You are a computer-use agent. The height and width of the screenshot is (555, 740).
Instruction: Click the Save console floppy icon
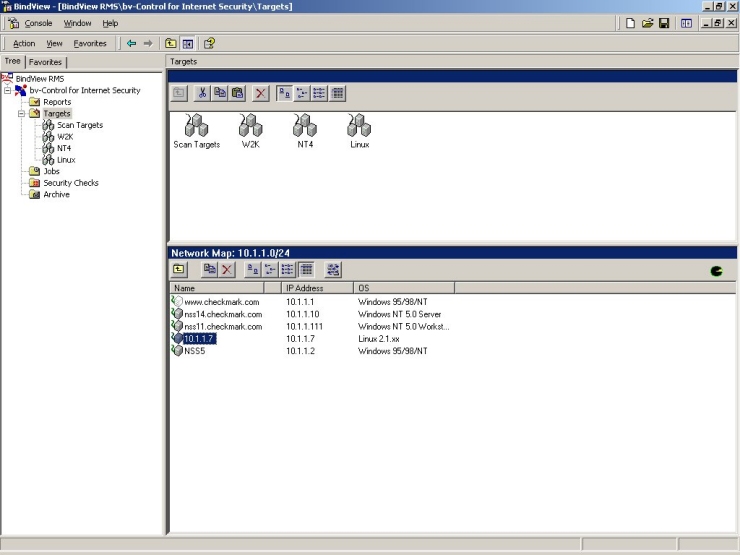point(664,23)
